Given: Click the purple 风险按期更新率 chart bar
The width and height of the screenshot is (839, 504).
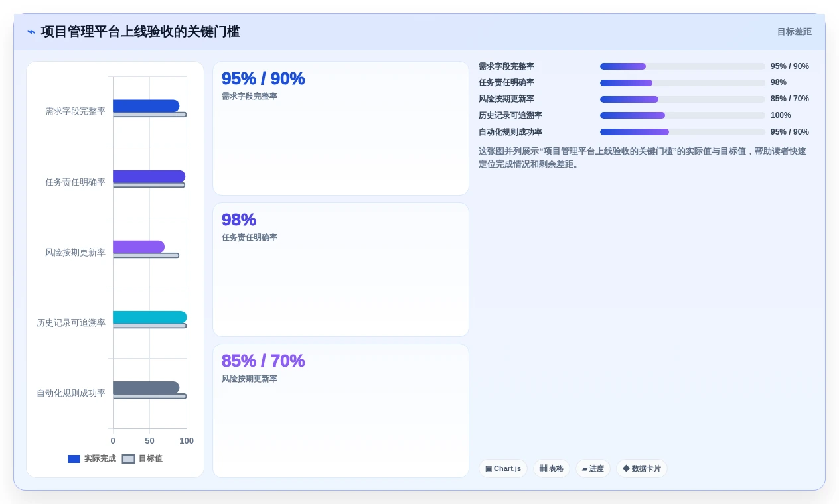Looking at the screenshot, I should click(x=139, y=247).
